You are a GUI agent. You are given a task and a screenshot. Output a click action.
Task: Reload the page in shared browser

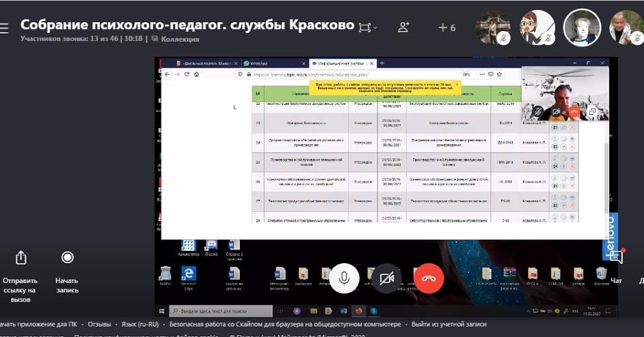click(187, 74)
